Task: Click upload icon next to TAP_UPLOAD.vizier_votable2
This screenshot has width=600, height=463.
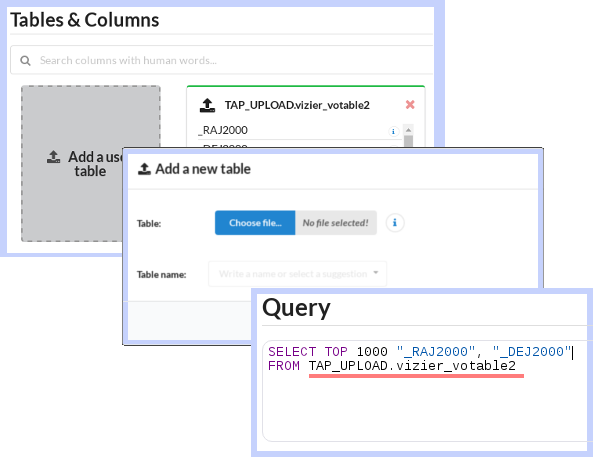Action: 207,105
